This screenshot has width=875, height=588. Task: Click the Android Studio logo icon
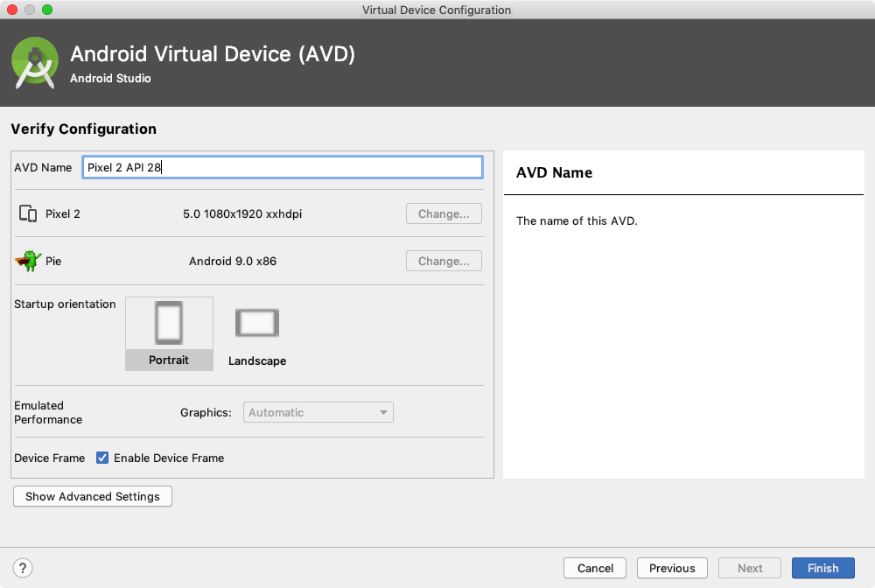35,63
